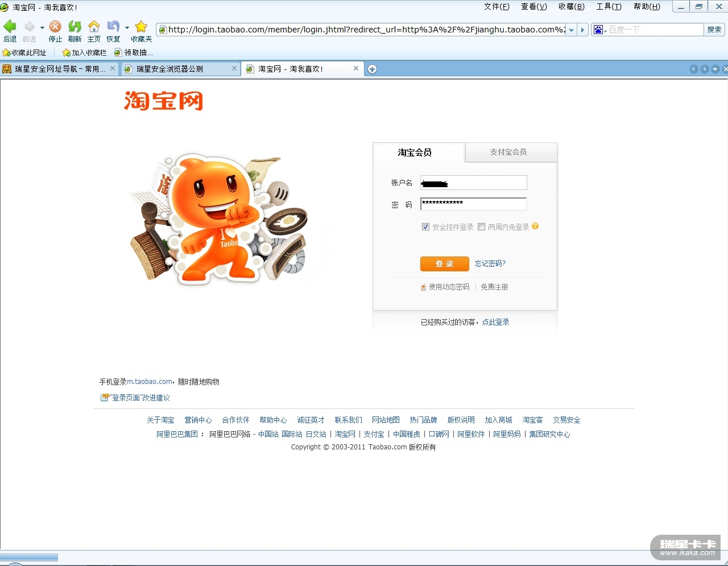Viewport: 728px width, 566px height.
Task: Click the Taobao mascot image
Action: coord(219,219)
